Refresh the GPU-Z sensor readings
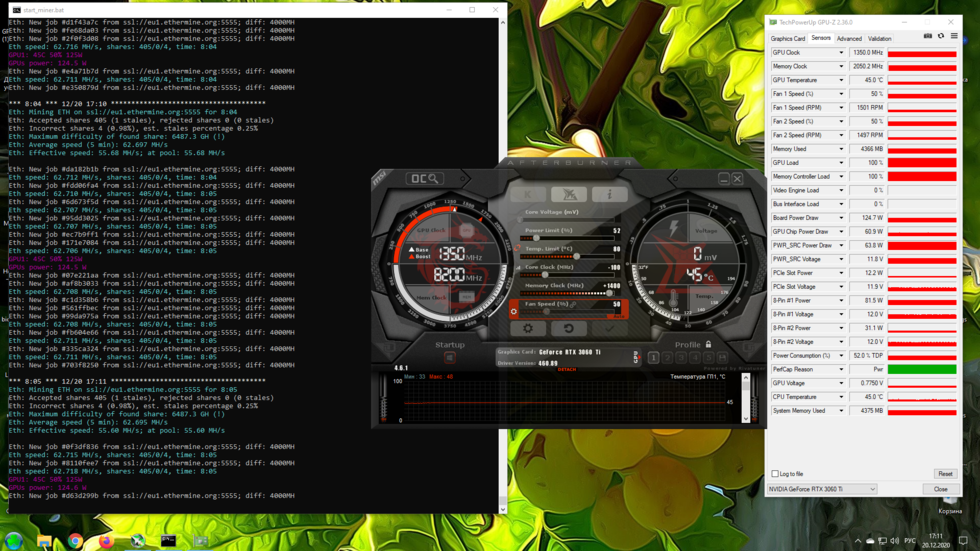 [941, 37]
